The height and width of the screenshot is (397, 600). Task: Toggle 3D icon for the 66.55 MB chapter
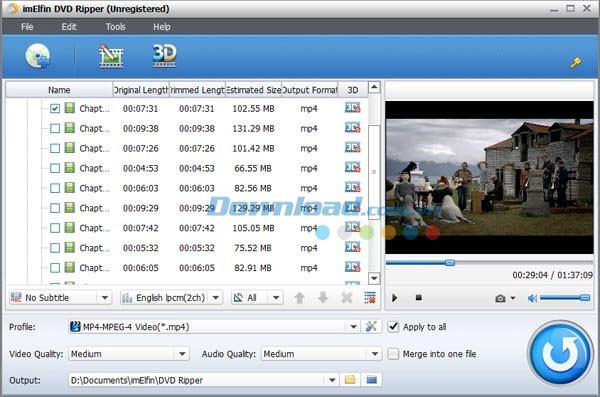352,168
